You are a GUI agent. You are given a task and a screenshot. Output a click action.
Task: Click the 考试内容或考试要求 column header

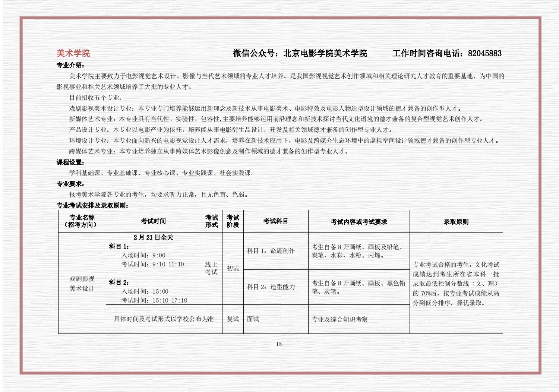[359, 222]
